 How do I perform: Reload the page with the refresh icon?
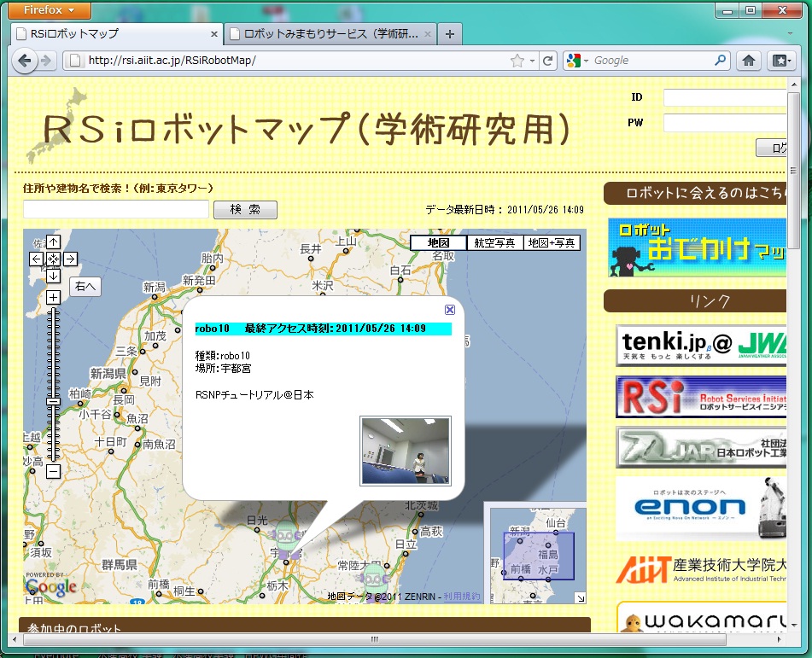pyautogui.click(x=547, y=61)
